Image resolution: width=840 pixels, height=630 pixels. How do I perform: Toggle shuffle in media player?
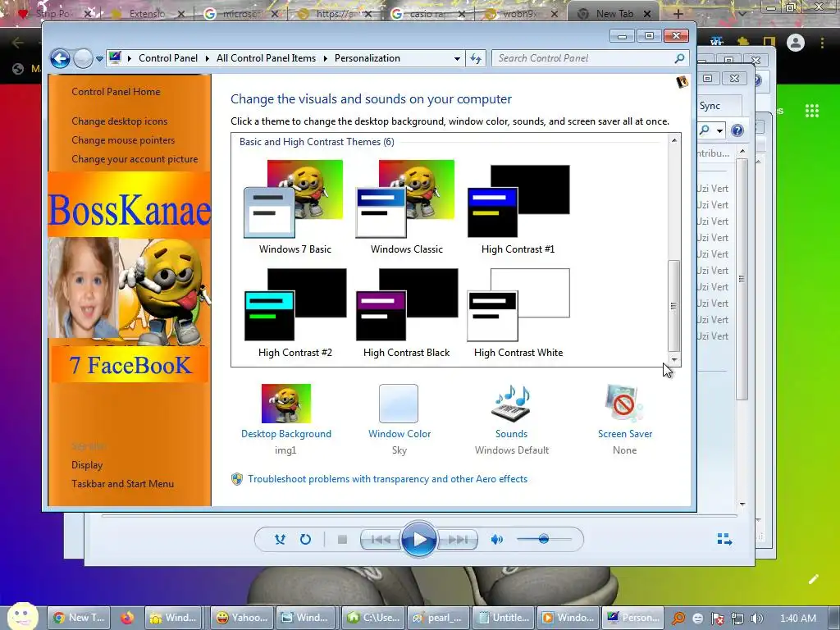click(x=280, y=540)
